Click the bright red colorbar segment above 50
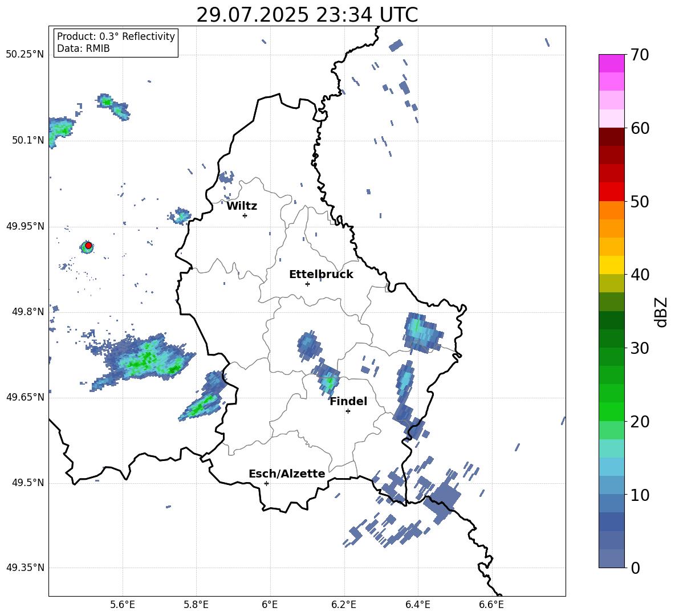The image size is (675, 616). click(x=611, y=192)
